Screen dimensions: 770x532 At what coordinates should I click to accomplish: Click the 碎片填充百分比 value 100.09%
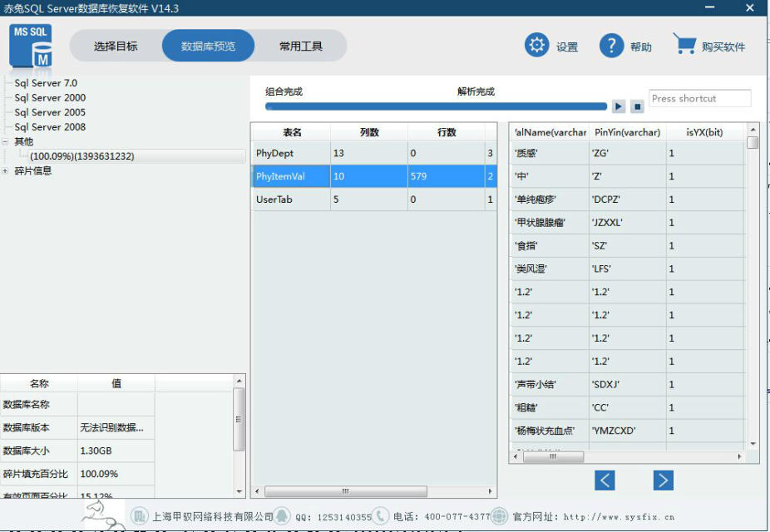[x=116, y=474]
